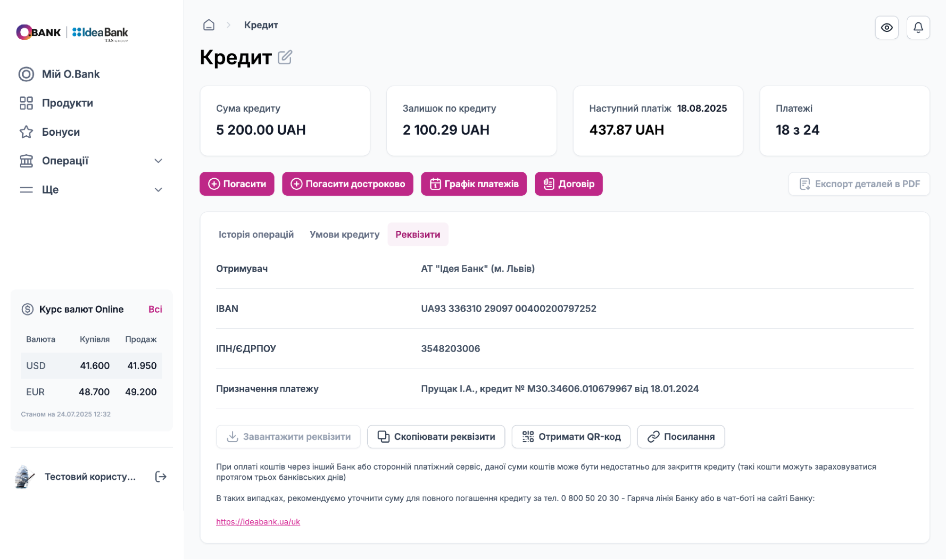
Task: Open the Бонуси star section
Action: coord(61,132)
